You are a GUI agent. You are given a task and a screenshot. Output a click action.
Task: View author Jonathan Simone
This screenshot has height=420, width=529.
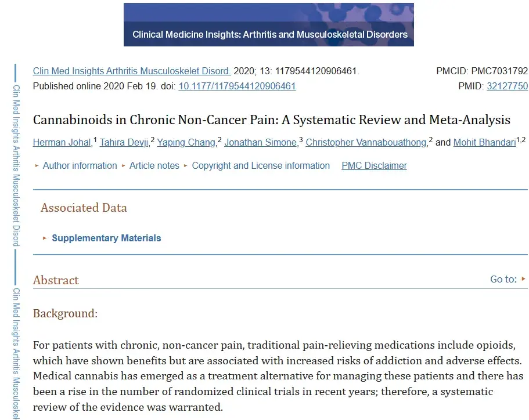(261, 143)
